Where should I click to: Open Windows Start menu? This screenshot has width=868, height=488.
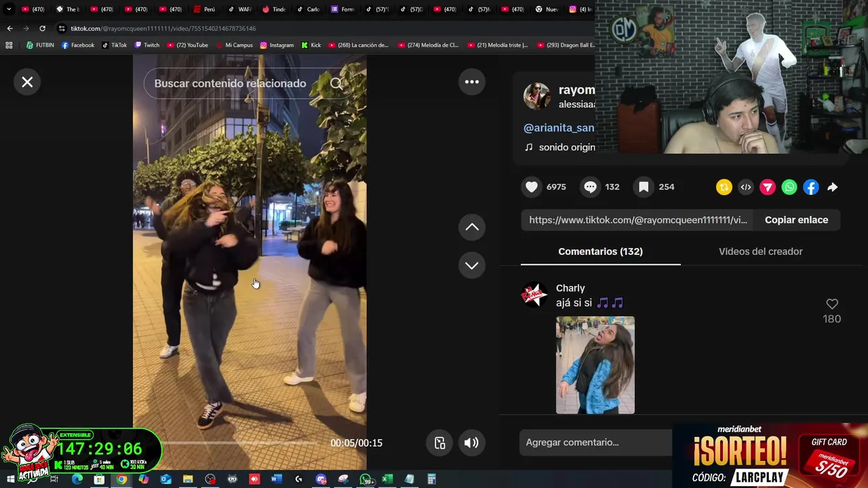click(10, 479)
